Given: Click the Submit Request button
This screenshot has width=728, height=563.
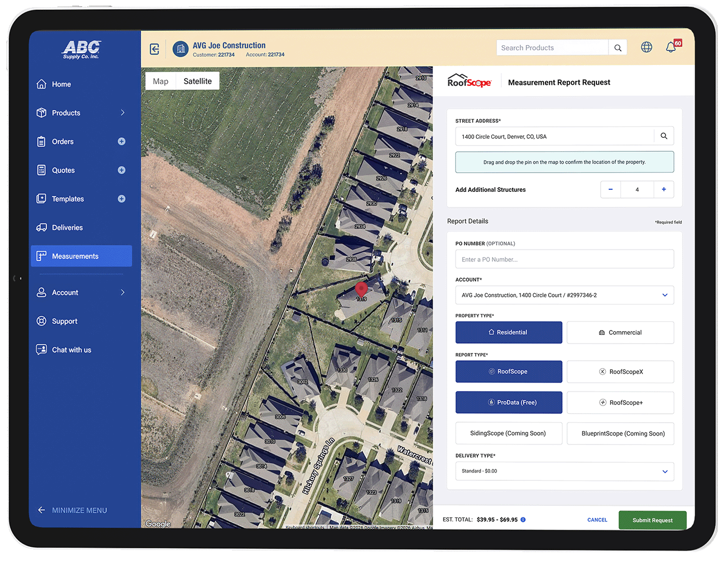Looking at the screenshot, I should pos(653,520).
